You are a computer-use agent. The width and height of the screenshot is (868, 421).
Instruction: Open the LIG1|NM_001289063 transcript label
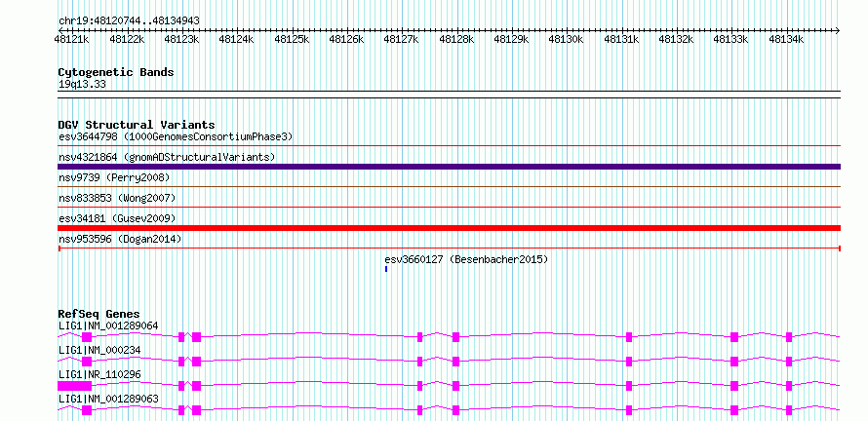(x=108, y=399)
